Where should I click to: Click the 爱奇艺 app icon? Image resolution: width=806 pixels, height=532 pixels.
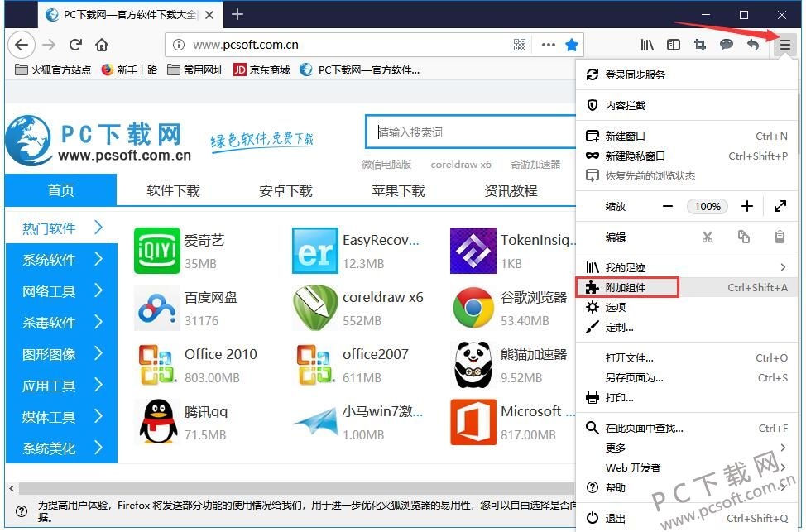(x=156, y=251)
